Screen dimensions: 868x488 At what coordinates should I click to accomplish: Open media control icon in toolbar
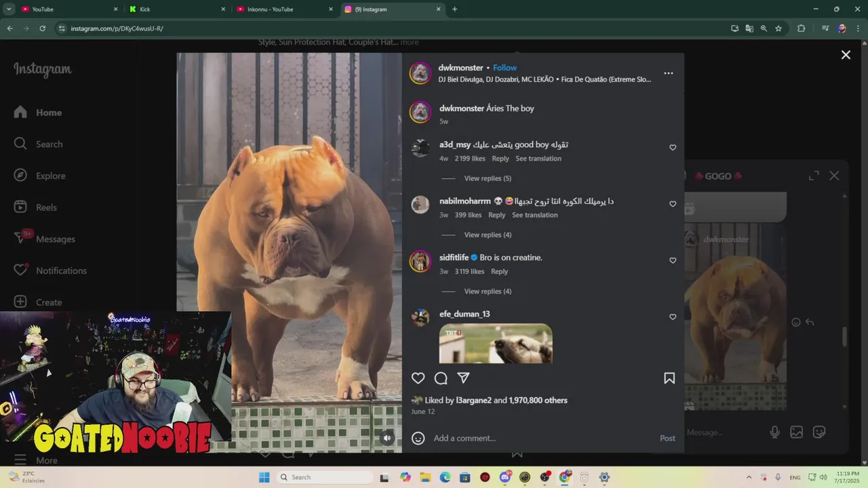825,28
